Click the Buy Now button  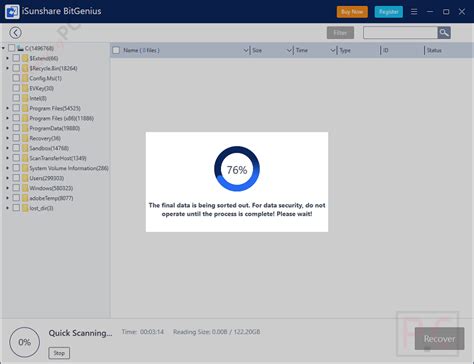coord(352,12)
